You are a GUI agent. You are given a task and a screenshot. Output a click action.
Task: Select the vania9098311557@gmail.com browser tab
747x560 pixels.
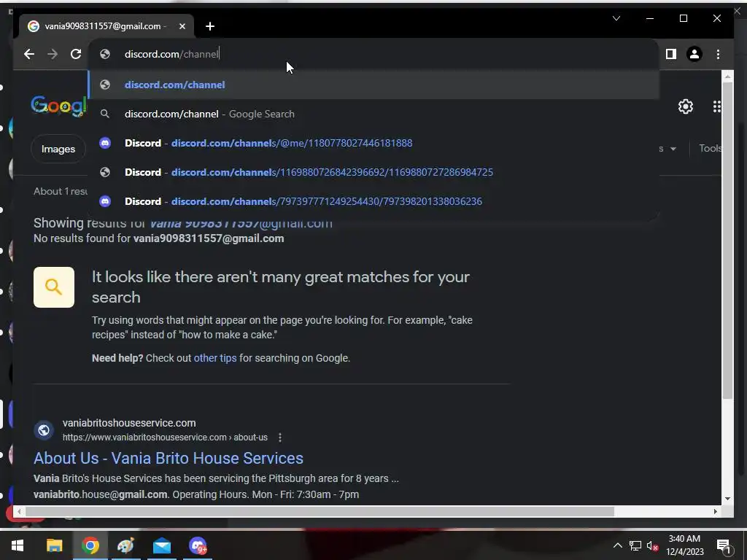[107, 26]
